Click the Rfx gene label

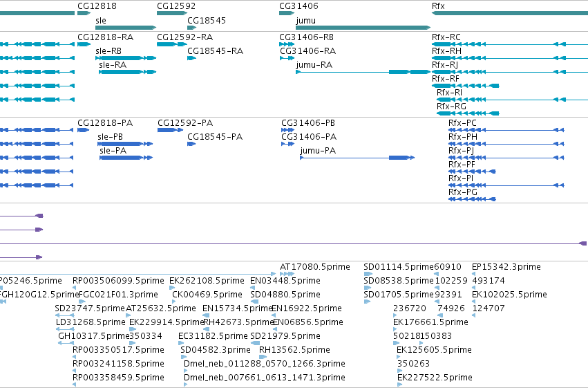pos(438,6)
